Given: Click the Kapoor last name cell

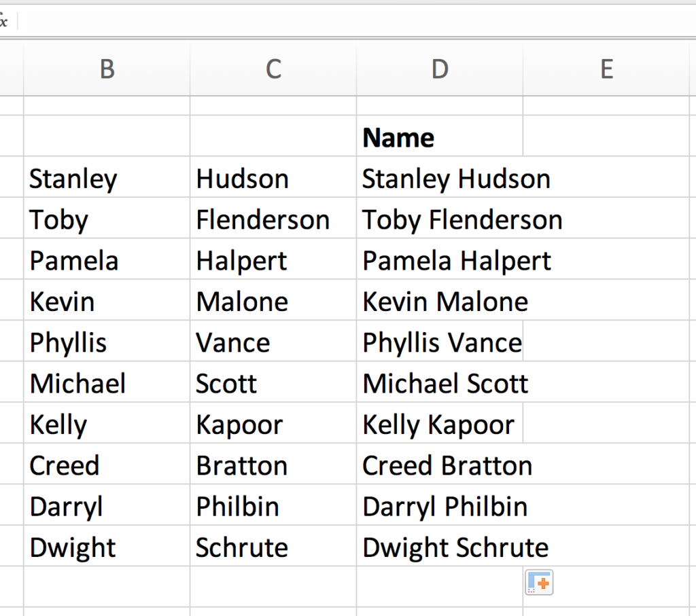Looking at the screenshot, I should click(x=273, y=423).
